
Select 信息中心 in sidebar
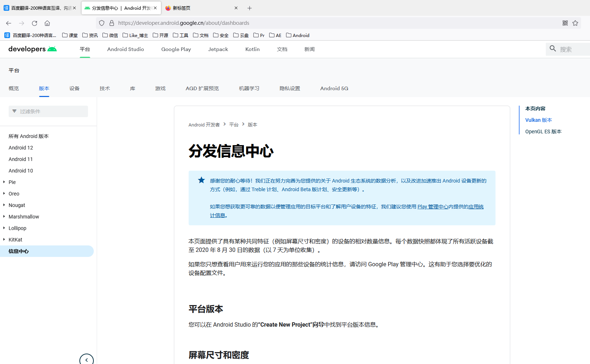[x=47, y=251]
